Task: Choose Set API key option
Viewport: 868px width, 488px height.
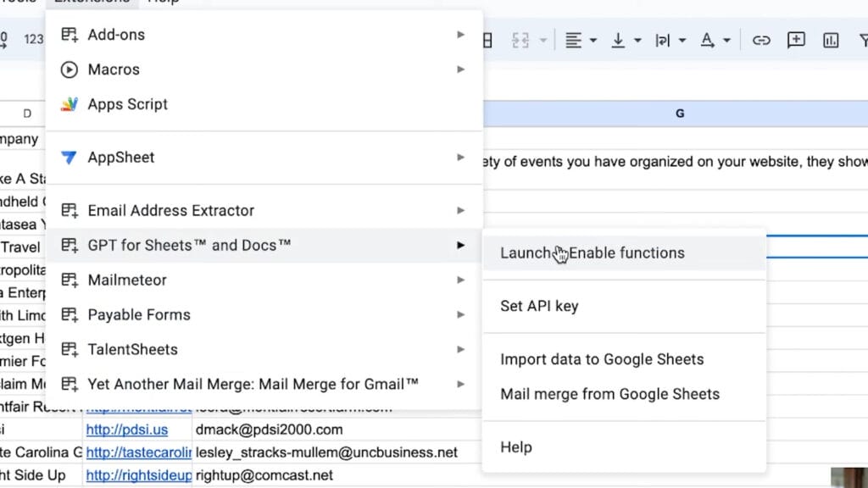Action: pyautogui.click(x=625, y=306)
